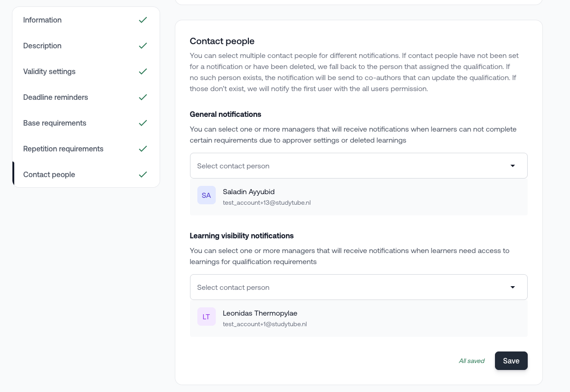Go to the Description section
The image size is (570, 392).
[x=42, y=46]
